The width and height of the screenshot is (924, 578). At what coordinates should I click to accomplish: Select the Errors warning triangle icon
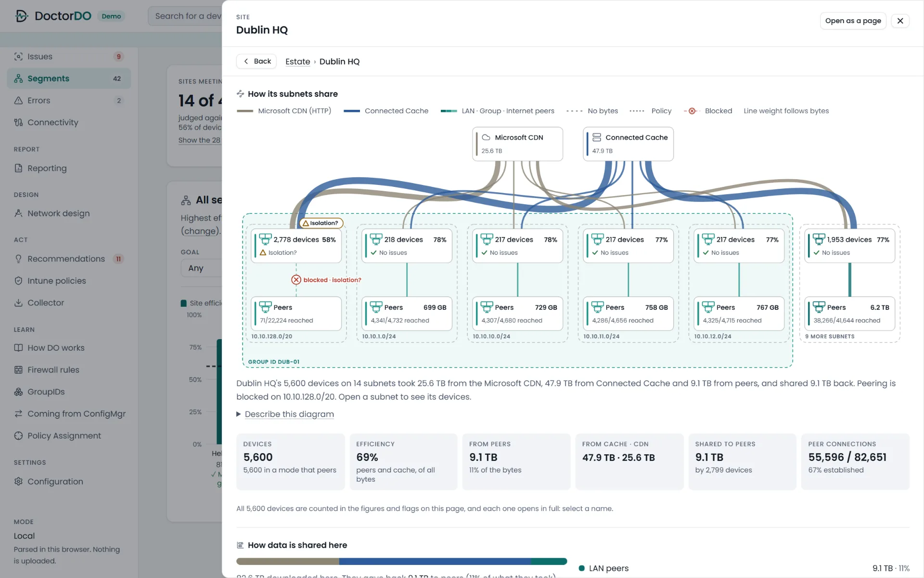click(x=18, y=100)
